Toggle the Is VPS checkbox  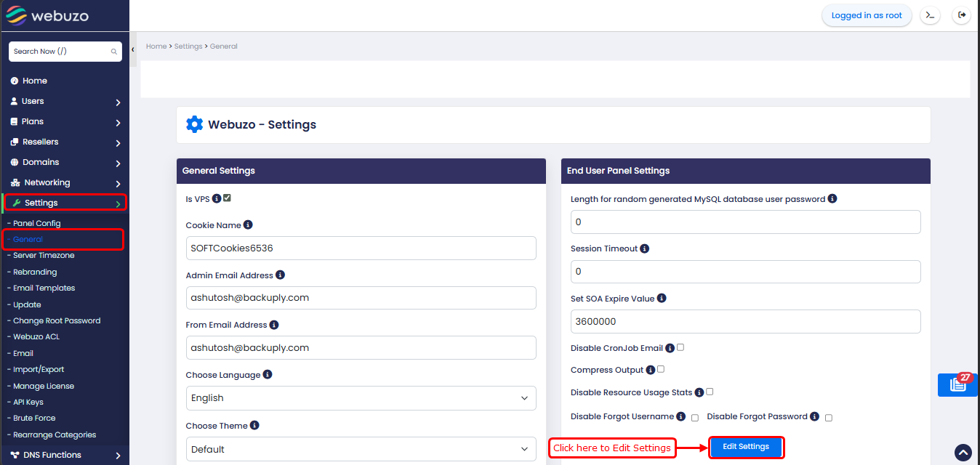(x=227, y=198)
